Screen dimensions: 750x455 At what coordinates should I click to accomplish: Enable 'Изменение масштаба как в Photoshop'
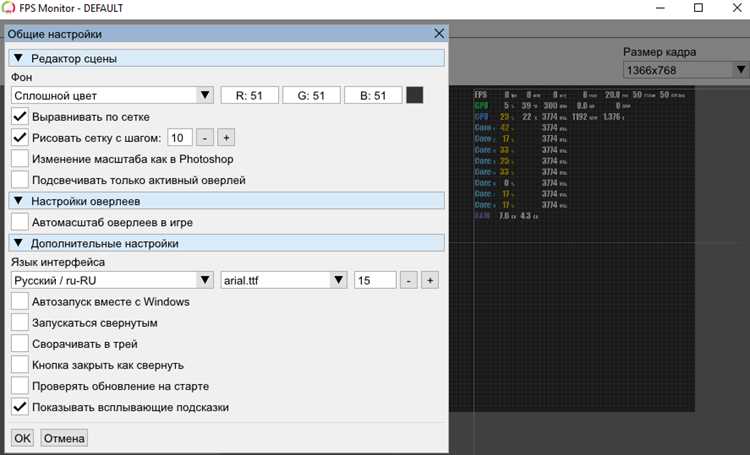tap(20, 159)
